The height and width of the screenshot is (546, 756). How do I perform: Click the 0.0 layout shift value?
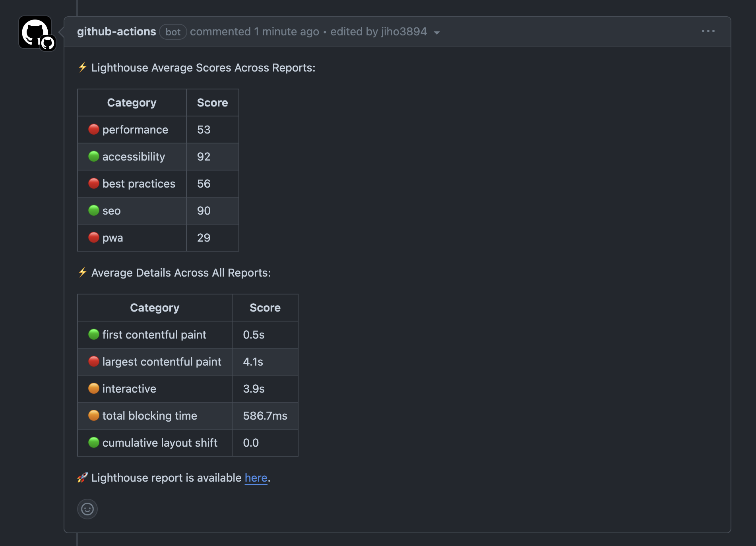click(251, 443)
